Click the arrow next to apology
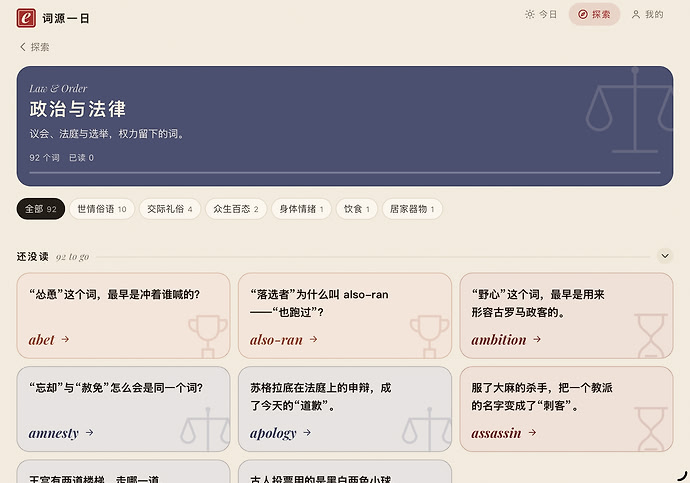The height and width of the screenshot is (483, 690). 307,432
